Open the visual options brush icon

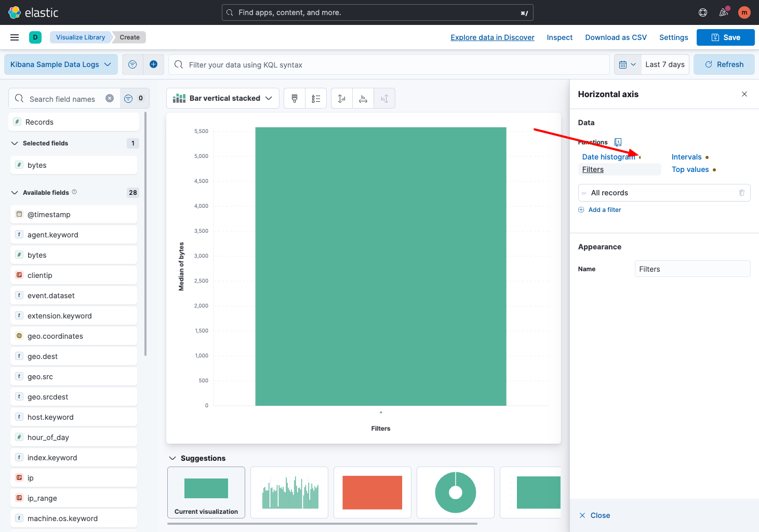click(x=295, y=98)
